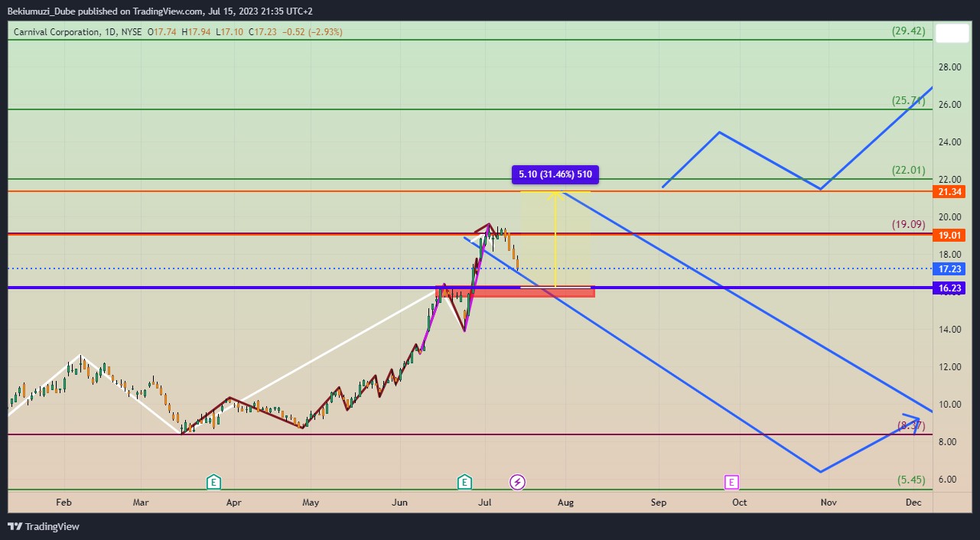Click the earnings E icon near April
This screenshot has height=540, width=980.
tap(214, 482)
